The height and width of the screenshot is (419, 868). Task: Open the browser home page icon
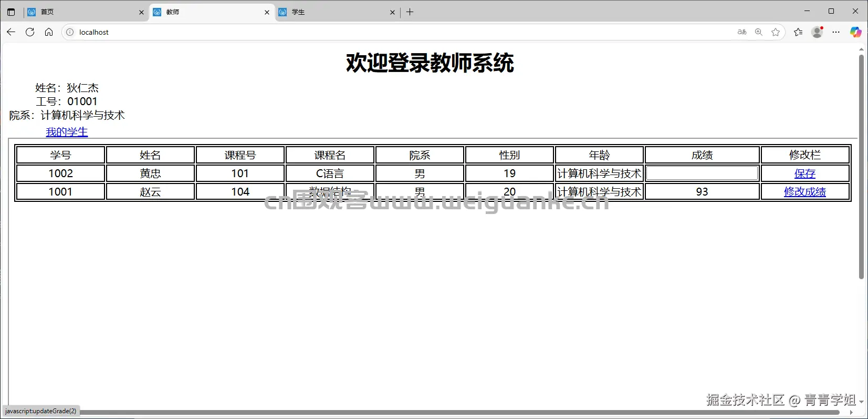pyautogui.click(x=49, y=32)
